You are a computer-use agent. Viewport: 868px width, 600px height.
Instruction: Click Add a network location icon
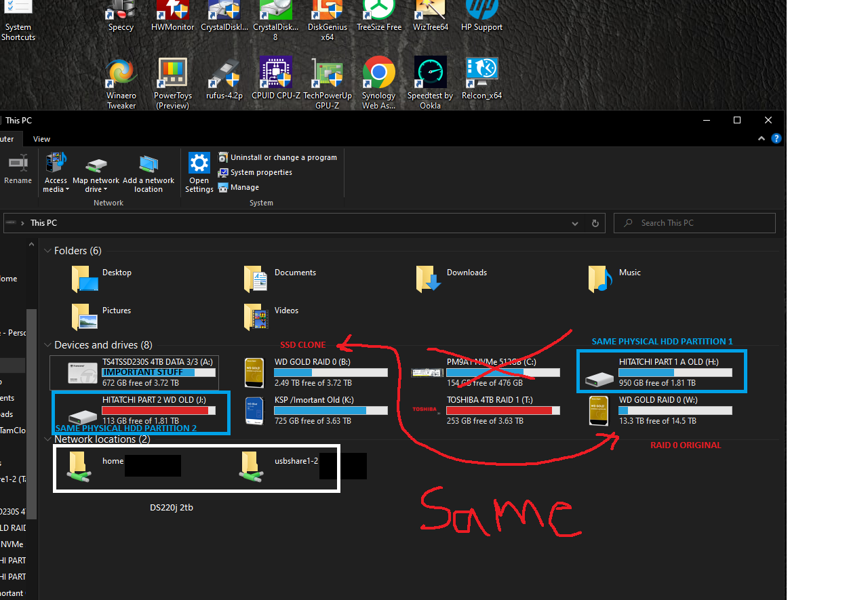point(149,174)
